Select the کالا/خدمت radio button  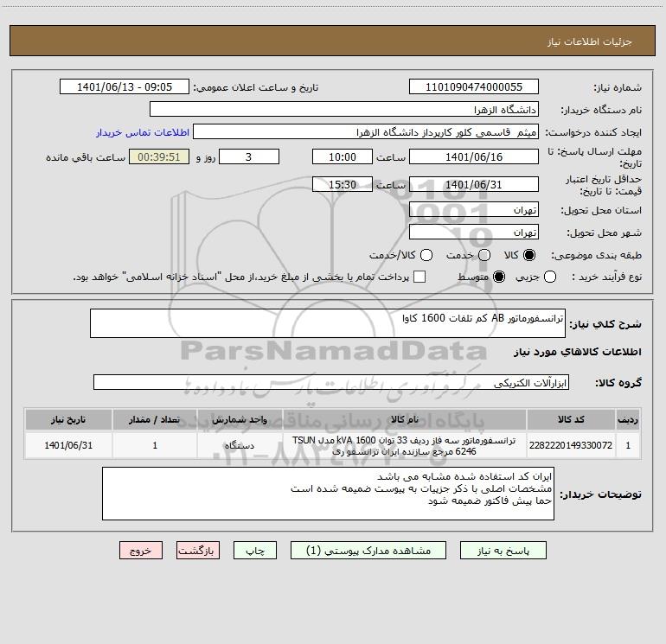426,255
